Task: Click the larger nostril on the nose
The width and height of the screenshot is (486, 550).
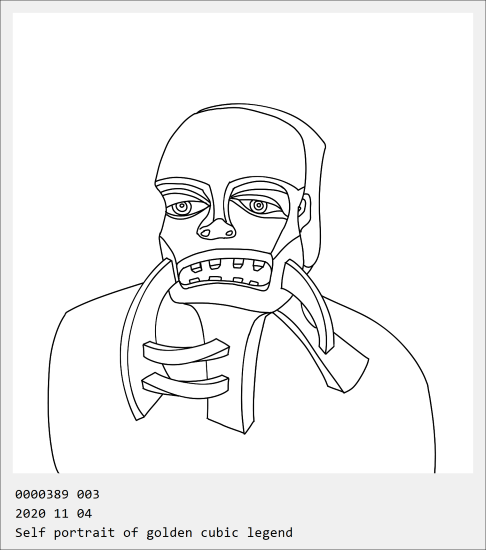Action: 205,232
